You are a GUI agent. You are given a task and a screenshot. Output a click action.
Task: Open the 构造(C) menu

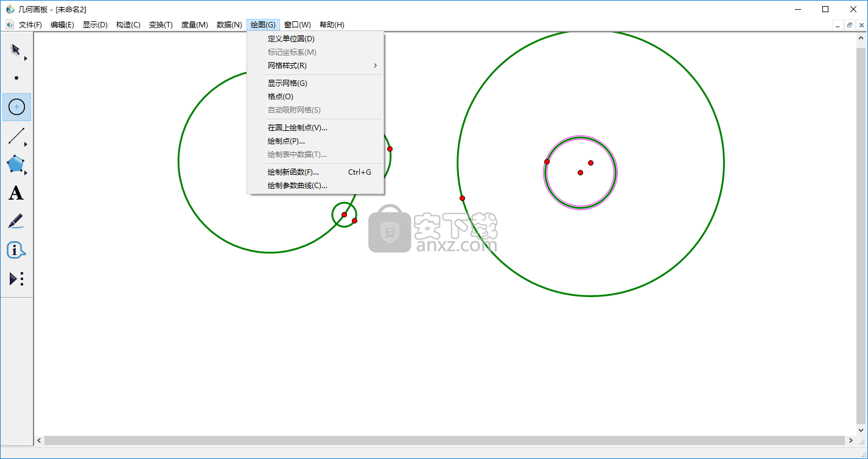click(x=128, y=25)
